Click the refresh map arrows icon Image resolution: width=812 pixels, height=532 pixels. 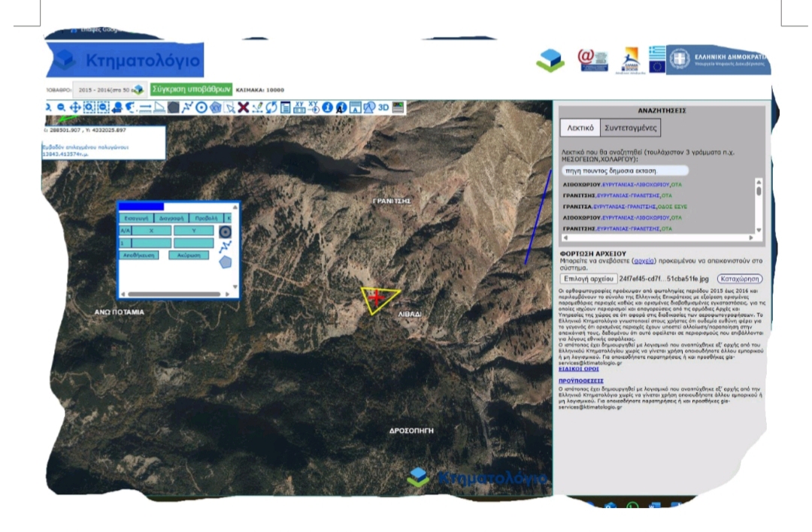[x=272, y=107]
